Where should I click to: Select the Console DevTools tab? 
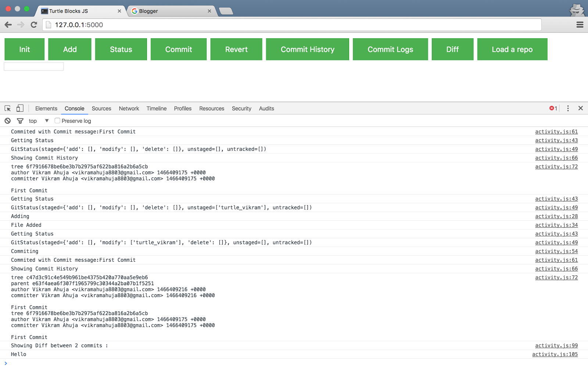75,109
